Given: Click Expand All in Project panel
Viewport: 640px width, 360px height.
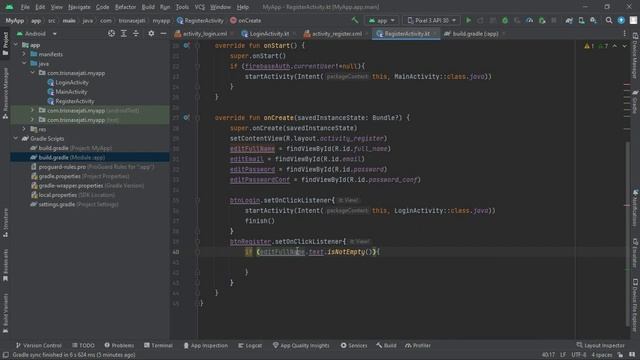Looking at the screenshot, I should click(x=124, y=33).
